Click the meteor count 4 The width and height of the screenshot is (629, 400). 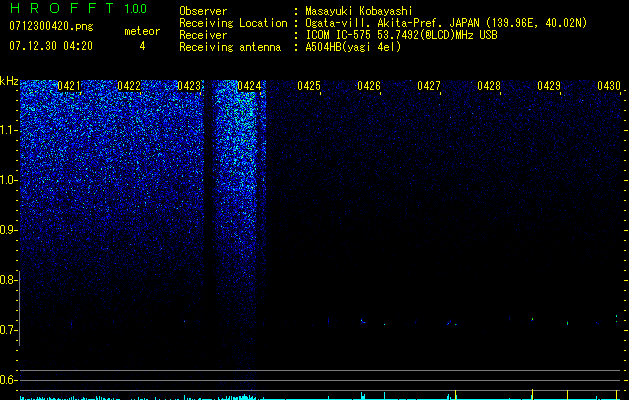click(142, 46)
